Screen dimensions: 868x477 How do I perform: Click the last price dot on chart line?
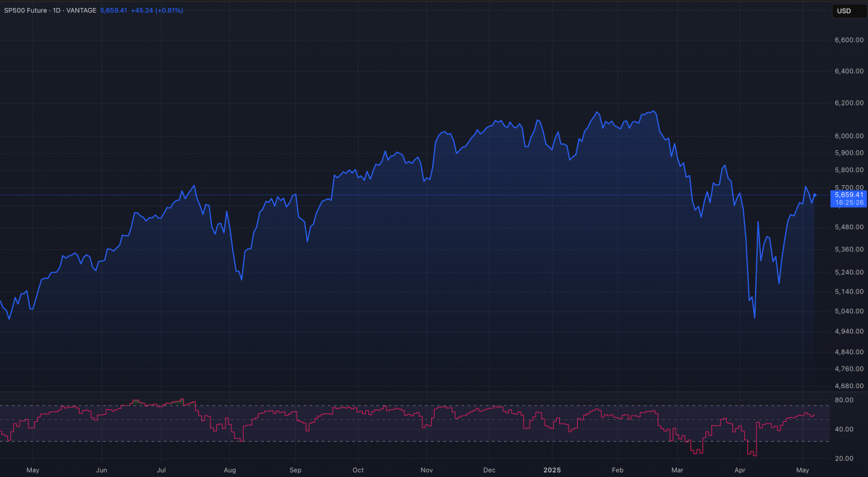pos(815,195)
